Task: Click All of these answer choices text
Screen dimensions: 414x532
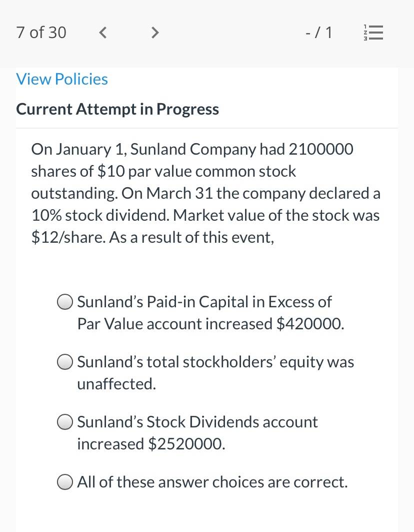Action: pyautogui.click(x=212, y=482)
